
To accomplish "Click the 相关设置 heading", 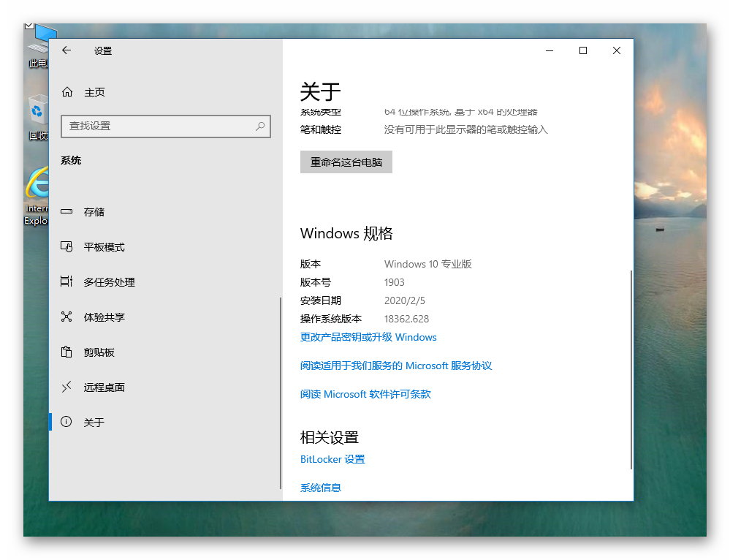I will point(329,437).
